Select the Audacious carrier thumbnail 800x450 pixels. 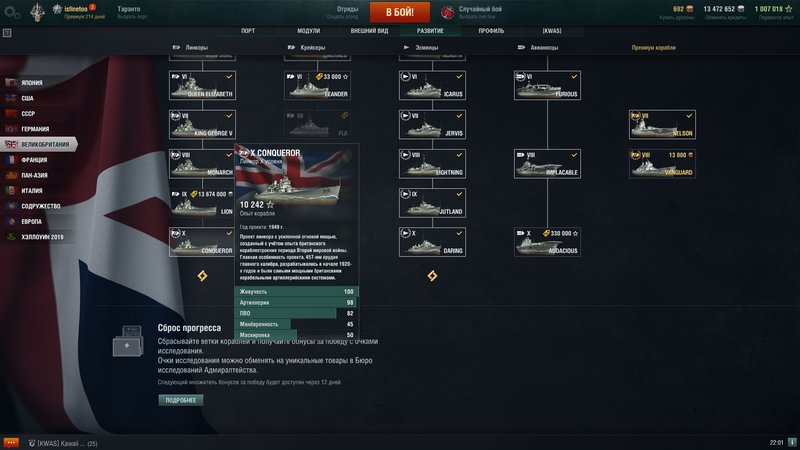(547, 242)
